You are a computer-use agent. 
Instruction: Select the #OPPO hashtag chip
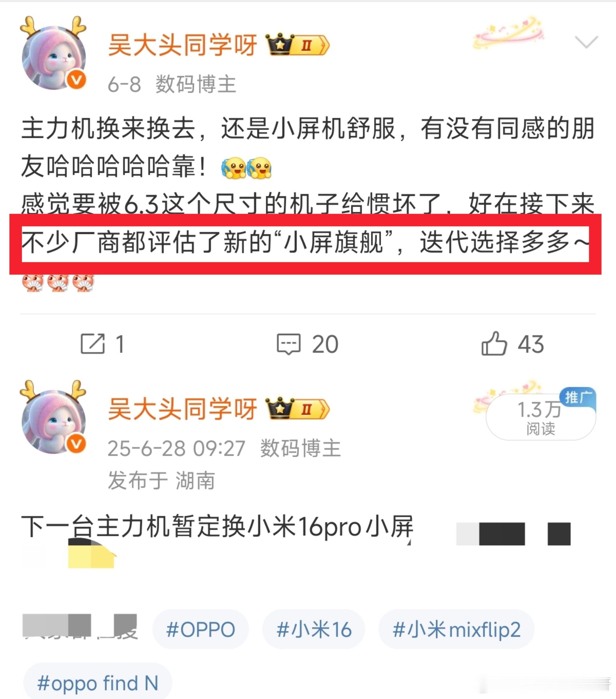click(201, 629)
